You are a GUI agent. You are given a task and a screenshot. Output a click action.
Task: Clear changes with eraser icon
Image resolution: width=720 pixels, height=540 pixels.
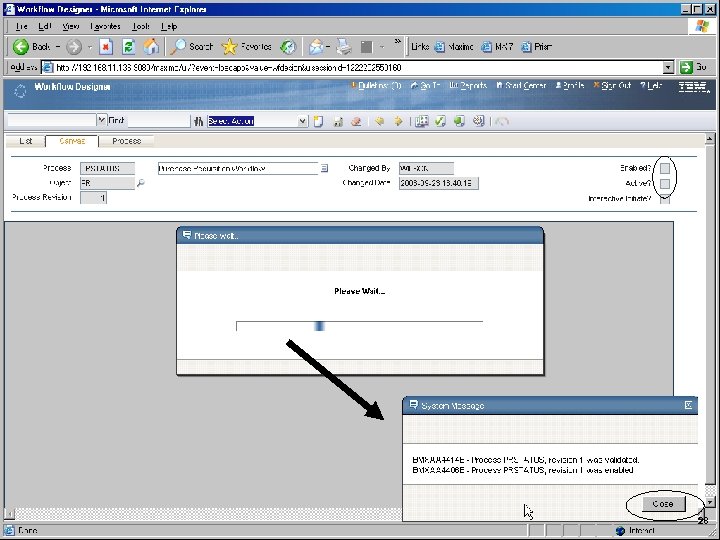[356, 121]
